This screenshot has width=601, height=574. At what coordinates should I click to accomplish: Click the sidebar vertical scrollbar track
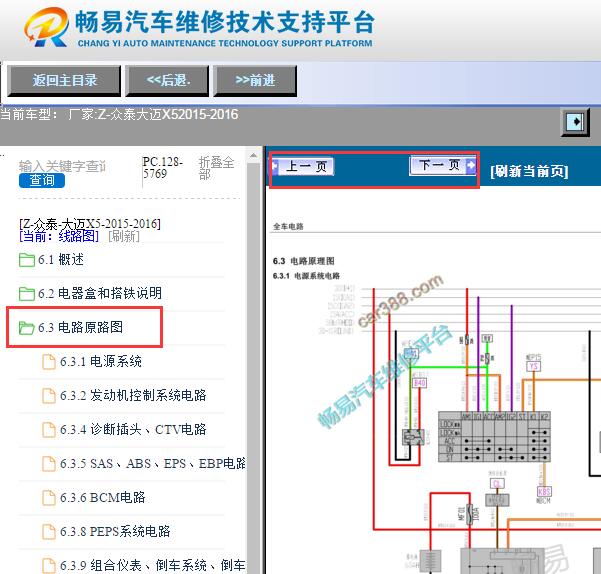pyautogui.click(x=253, y=368)
